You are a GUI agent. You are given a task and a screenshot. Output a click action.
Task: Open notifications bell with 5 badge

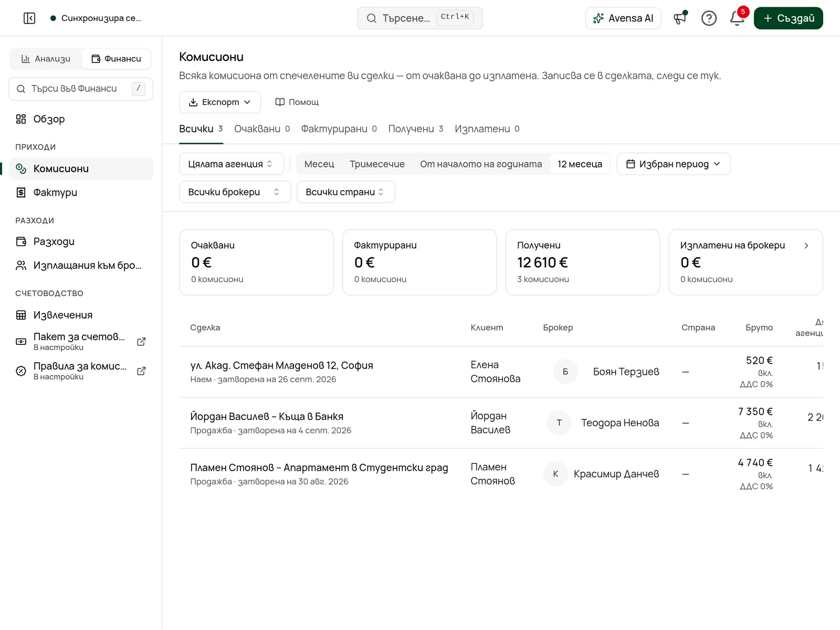tap(737, 18)
